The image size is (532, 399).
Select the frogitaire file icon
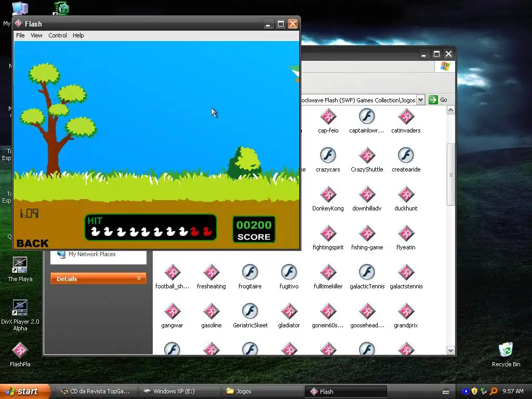click(250, 272)
